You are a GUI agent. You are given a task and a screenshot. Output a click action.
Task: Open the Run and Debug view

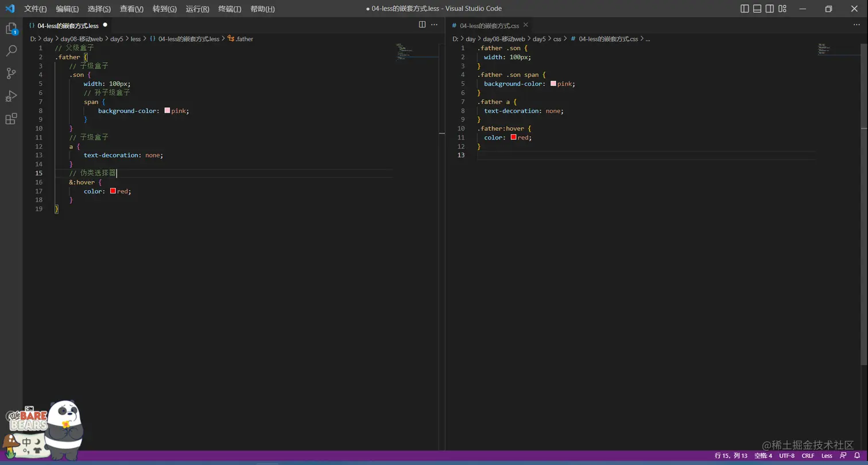11,96
